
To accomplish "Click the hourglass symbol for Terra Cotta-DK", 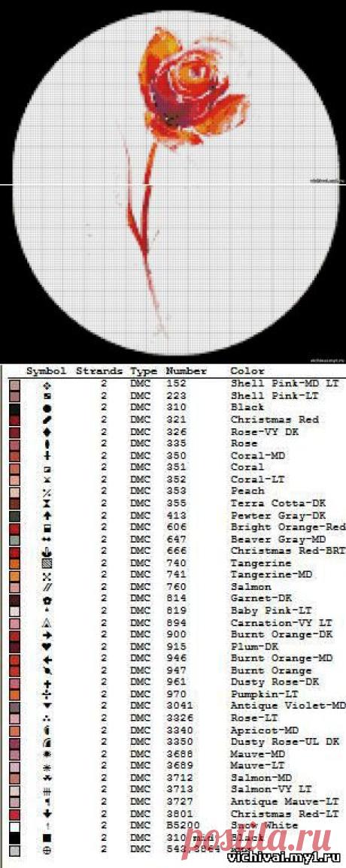I will click(47, 504).
